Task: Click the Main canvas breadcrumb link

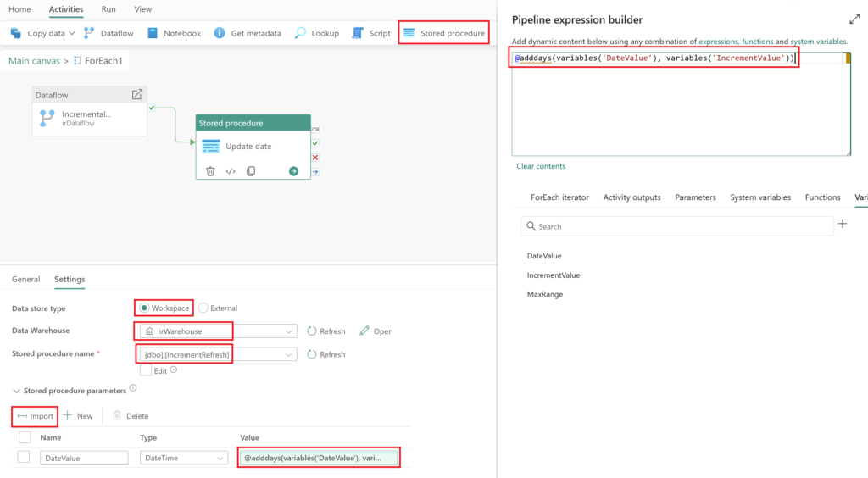Action: coord(34,61)
